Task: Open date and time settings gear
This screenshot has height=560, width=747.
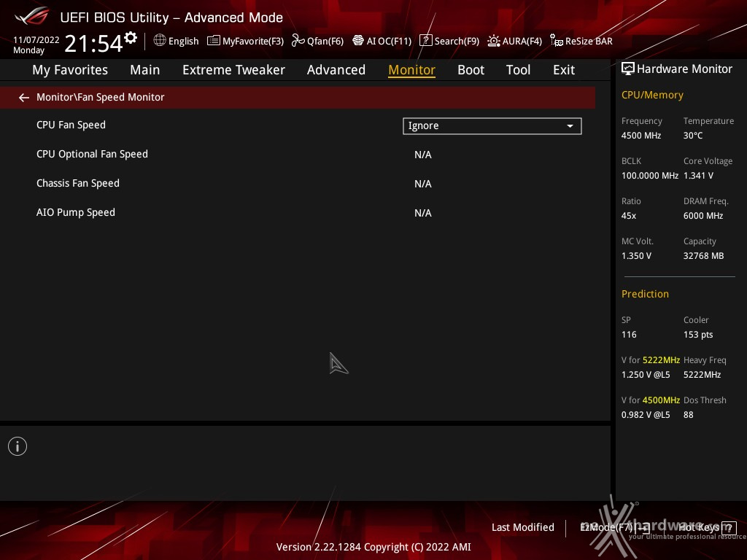Action: pos(131,38)
